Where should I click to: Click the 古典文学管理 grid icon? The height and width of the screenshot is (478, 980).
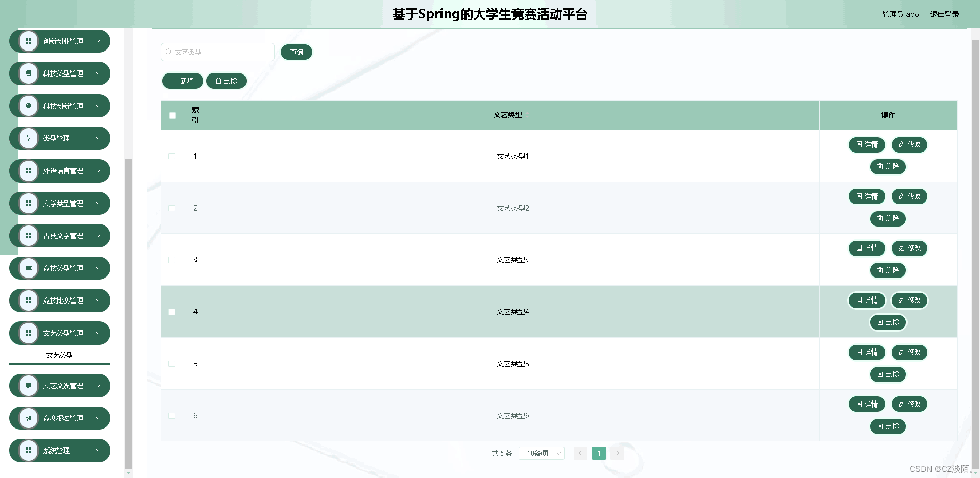pyautogui.click(x=29, y=236)
